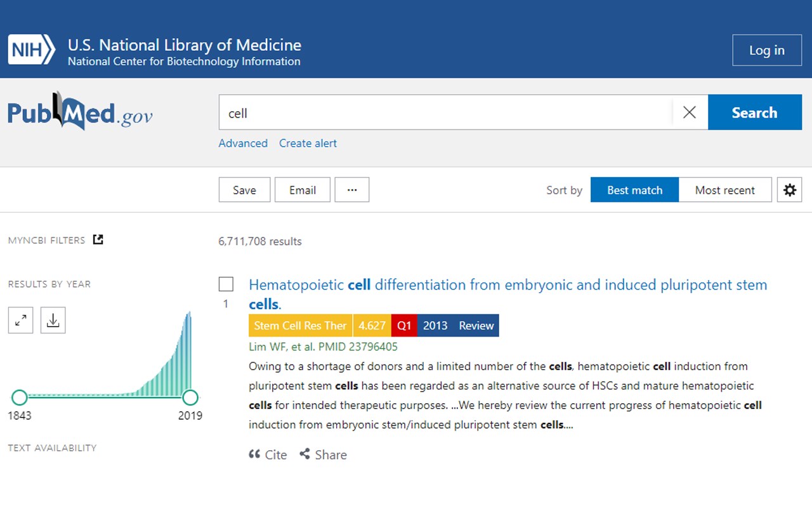812x508 pixels.
Task: Select the checkbox for result 1
Action: (x=226, y=284)
